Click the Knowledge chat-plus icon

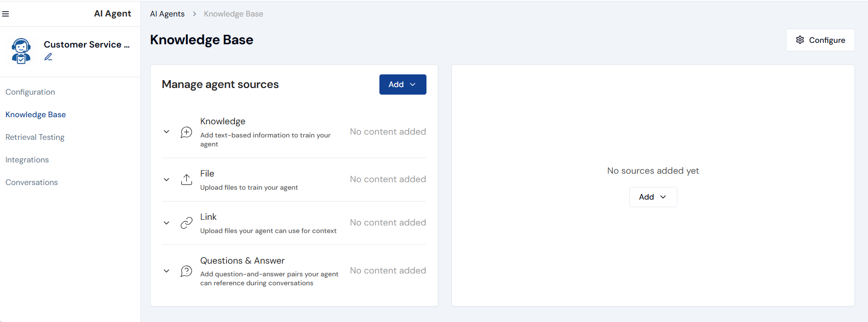[186, 132]
